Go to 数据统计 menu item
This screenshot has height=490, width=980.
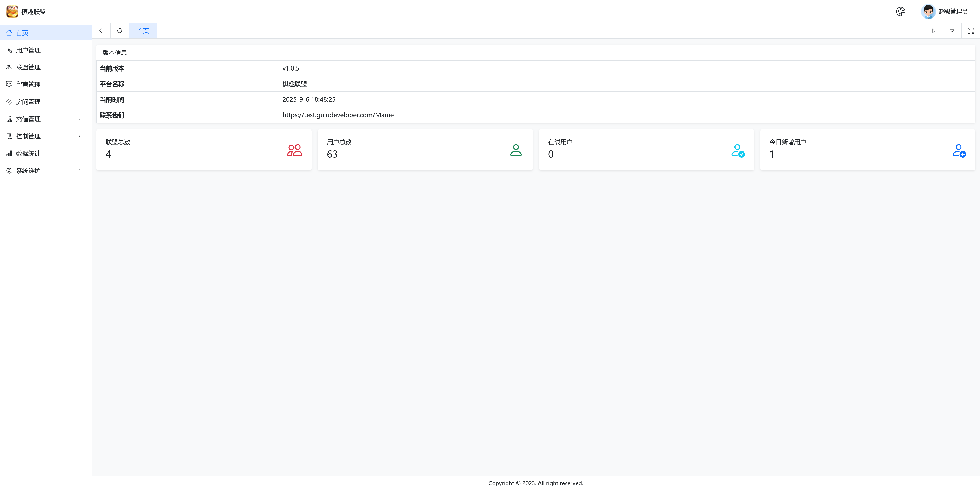click(x=28, y=154)
